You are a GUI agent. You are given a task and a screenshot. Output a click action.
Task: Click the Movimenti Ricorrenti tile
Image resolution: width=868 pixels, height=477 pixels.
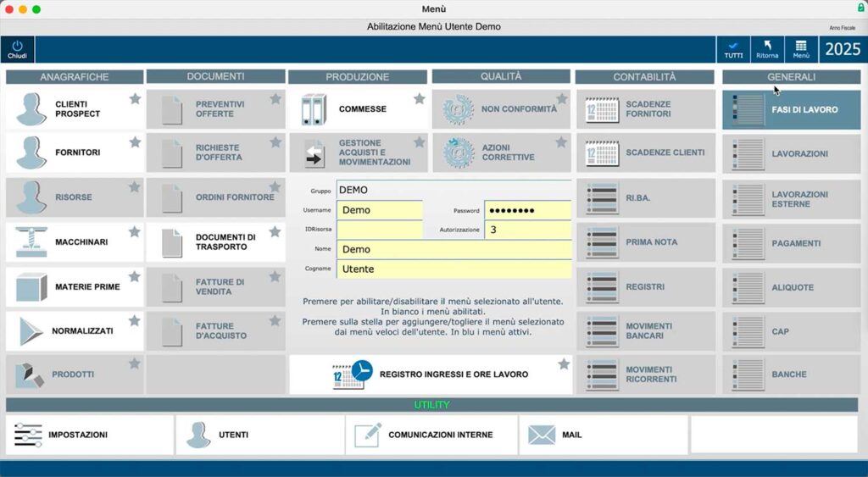click(645, 374)
